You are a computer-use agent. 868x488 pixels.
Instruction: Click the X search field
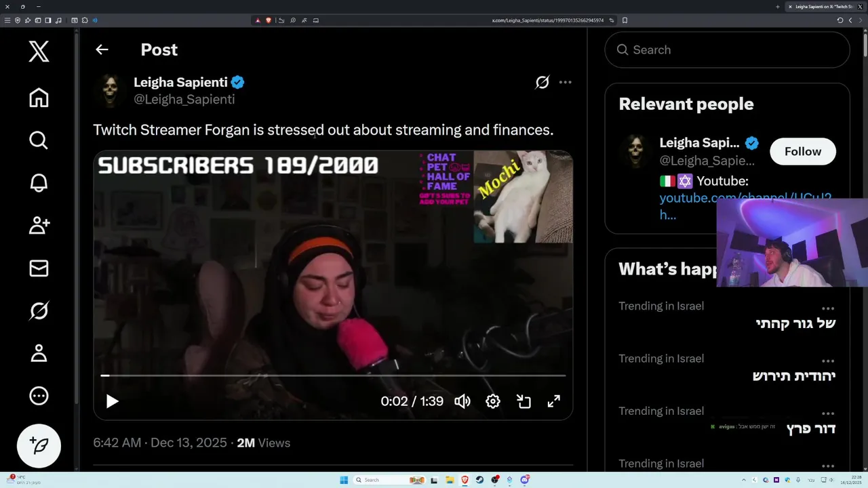727,49
